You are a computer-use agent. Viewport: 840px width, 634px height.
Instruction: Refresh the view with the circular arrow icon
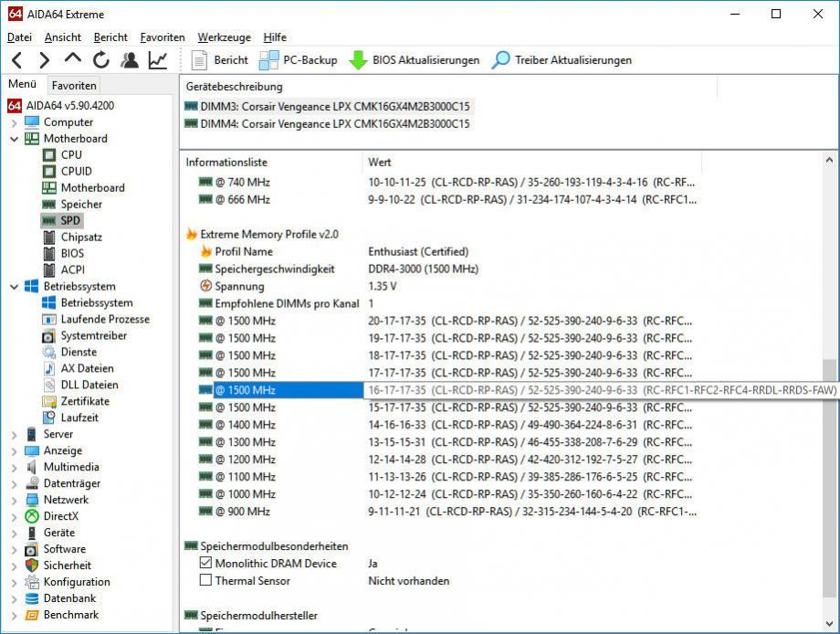(x=100, y=60)
